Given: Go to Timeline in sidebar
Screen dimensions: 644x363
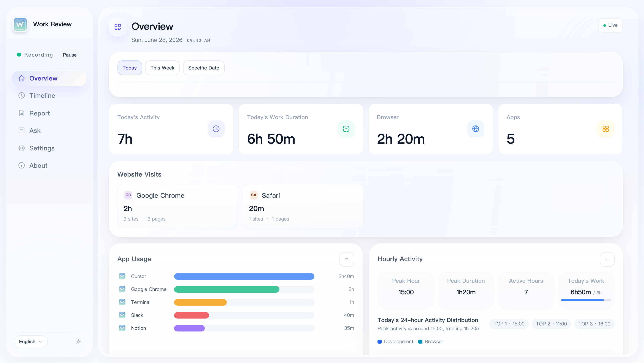Looking at the screenshot, I should (49, 95).
